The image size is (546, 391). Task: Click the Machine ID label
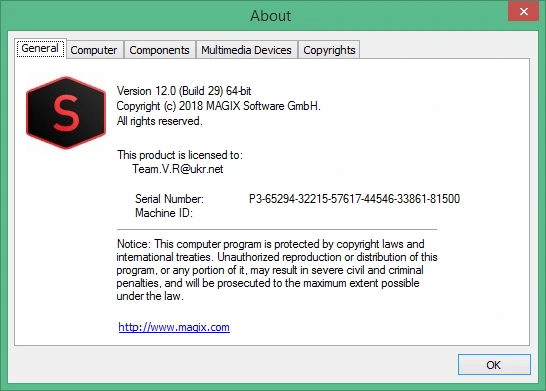164,213
